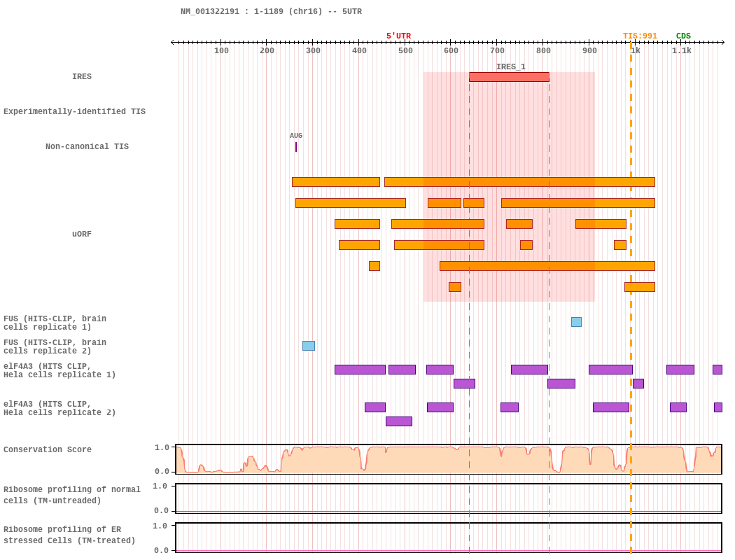
Task: Select the "uORF" track label
Action: click(x=82, y=234)
